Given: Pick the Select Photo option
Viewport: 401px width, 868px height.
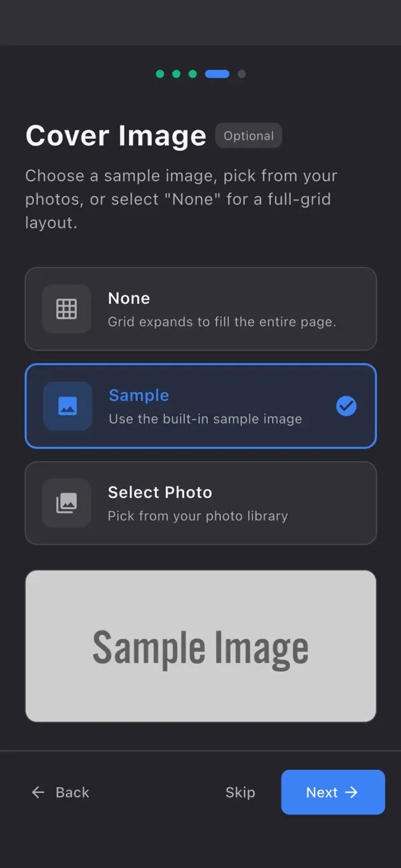Looking at the screenshot, I should 200,503.
